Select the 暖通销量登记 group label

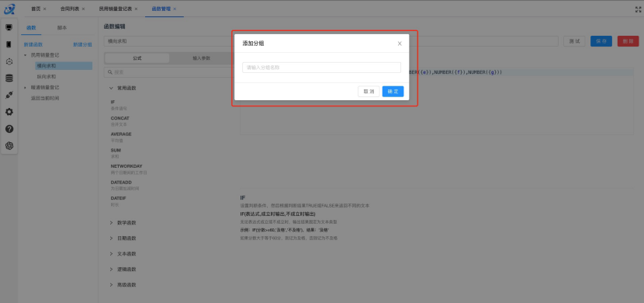pos(45,88)
